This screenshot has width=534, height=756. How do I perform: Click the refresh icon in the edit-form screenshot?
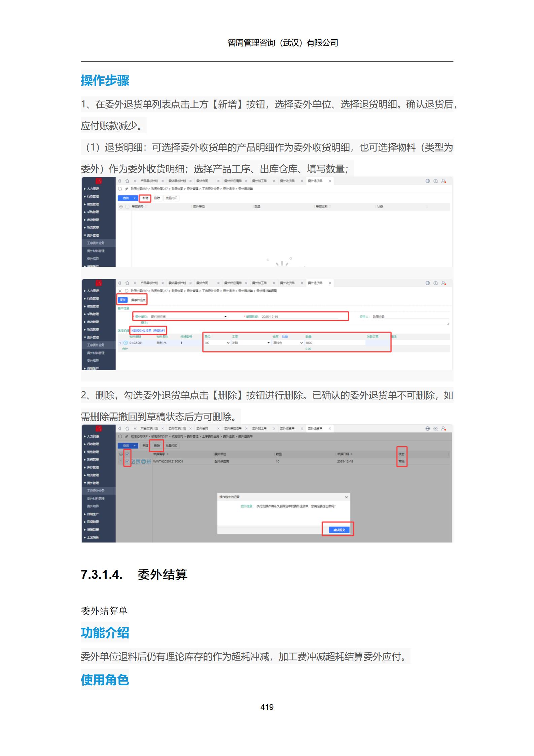(127, 291)
